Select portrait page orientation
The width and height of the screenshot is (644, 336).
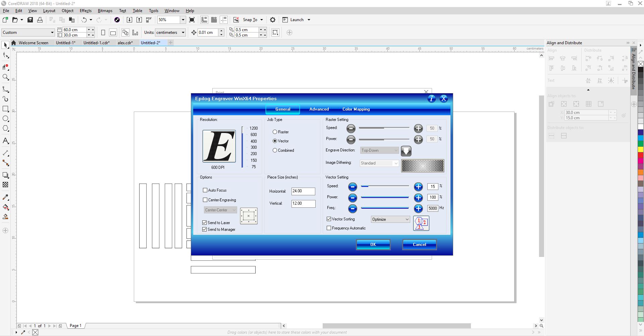point(103,32)
